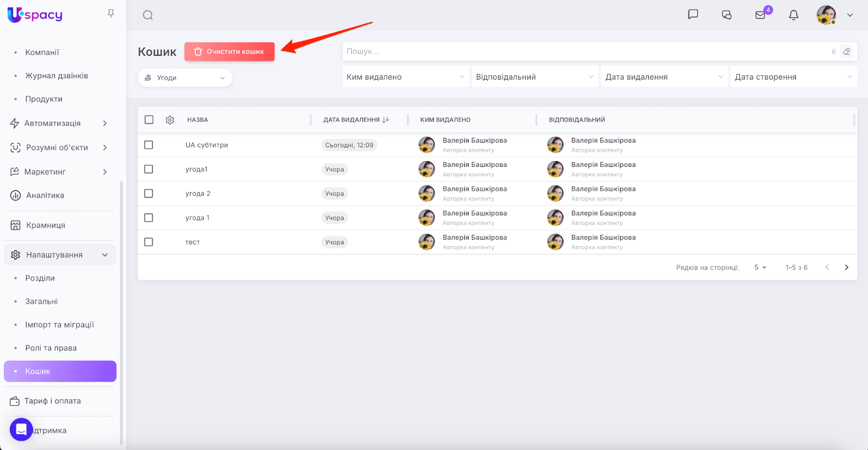Click the search magnifier icon in top bar
Image resolution: width=868 pixels, height=450 pixels.
point(148,15)
